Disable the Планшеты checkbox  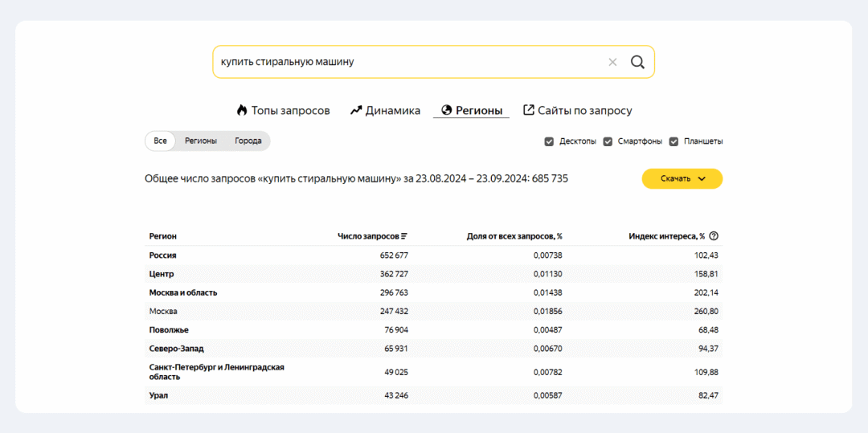coord(674,141)
